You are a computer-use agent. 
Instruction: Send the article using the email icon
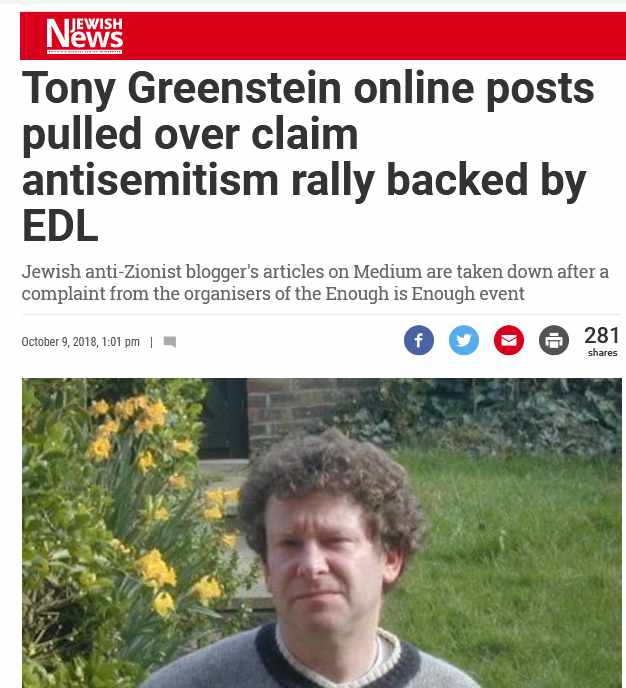[508, 340]
